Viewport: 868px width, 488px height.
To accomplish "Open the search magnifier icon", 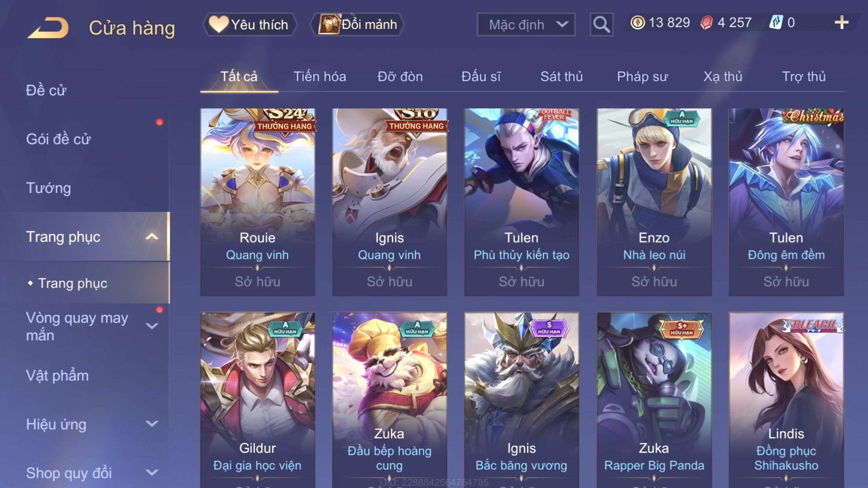I will (601, 24).
